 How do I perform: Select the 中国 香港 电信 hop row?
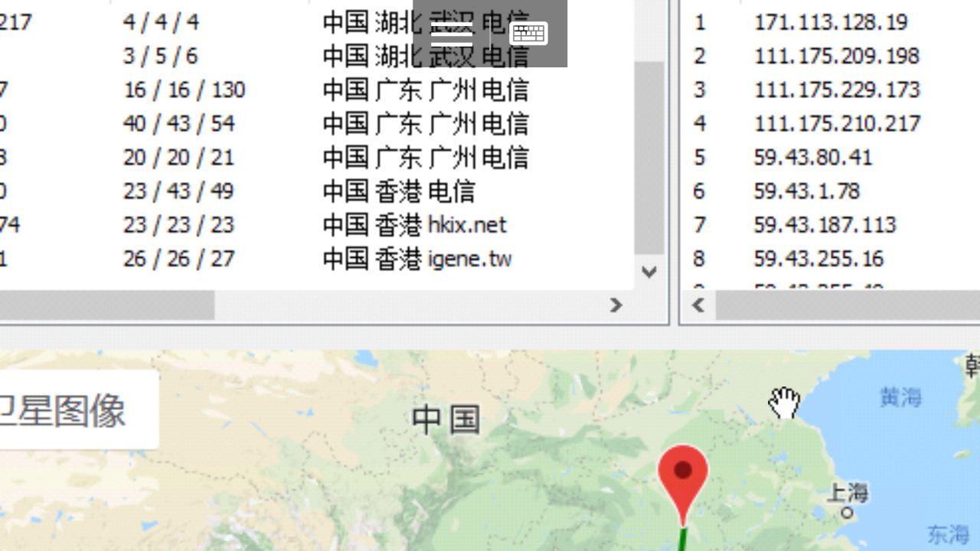point(398,191)
